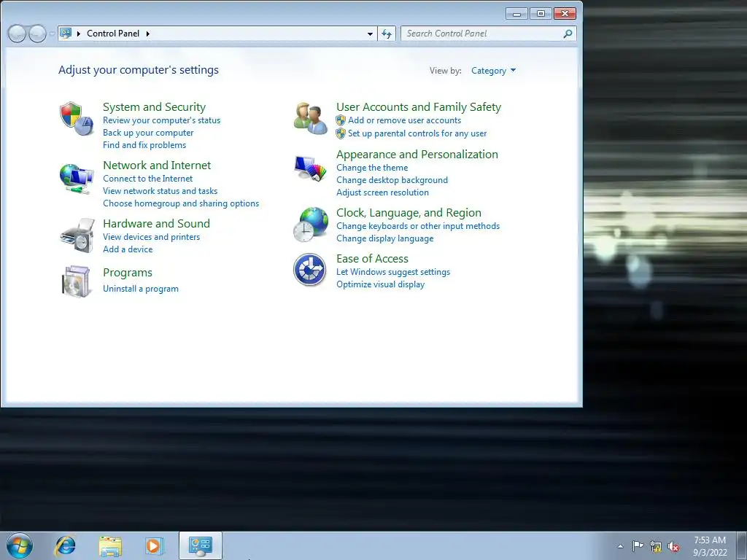Open the Programs category heading
Viewport: 747px width, 560px height.
tap(128, 273)
